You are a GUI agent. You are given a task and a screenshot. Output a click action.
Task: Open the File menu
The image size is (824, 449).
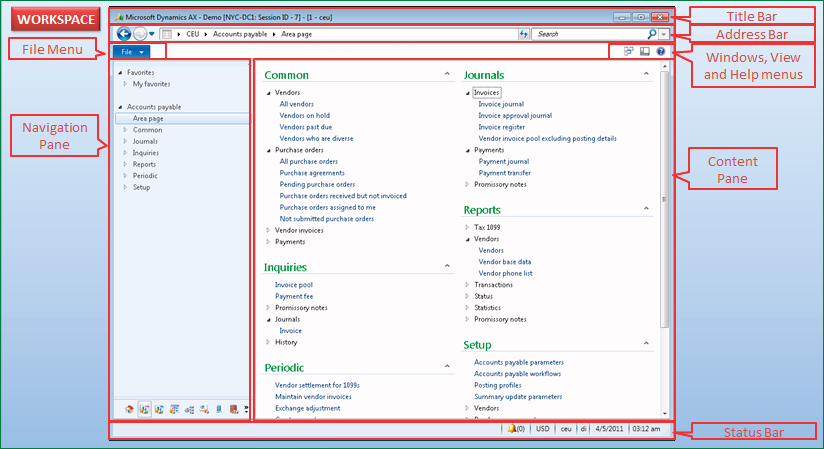[131, 52]
